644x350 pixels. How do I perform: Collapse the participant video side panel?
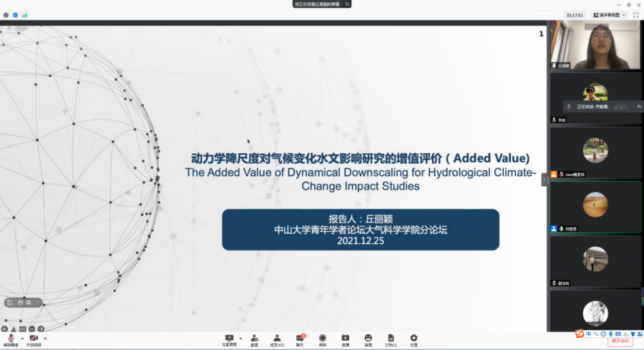coord(544,180)
